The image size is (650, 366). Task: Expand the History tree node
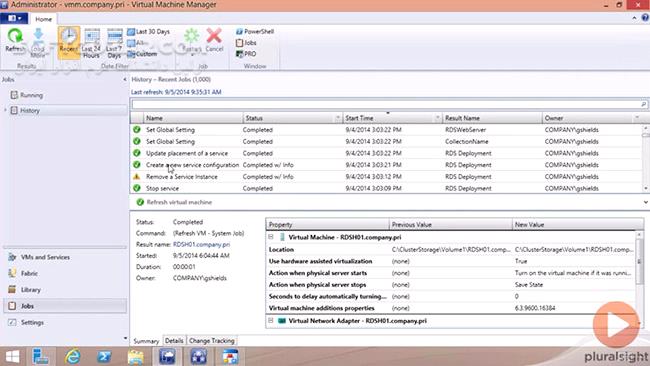pyautogui.click(x=5, y=110)
